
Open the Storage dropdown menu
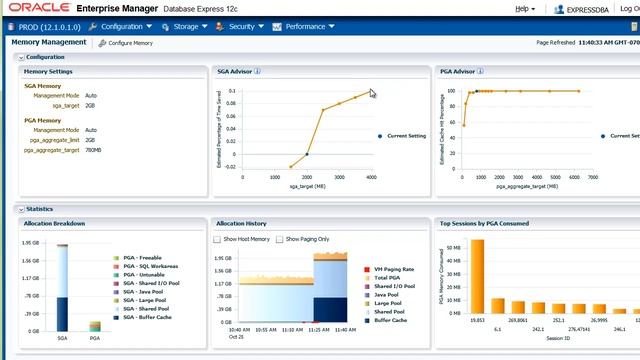click(190, 27)
